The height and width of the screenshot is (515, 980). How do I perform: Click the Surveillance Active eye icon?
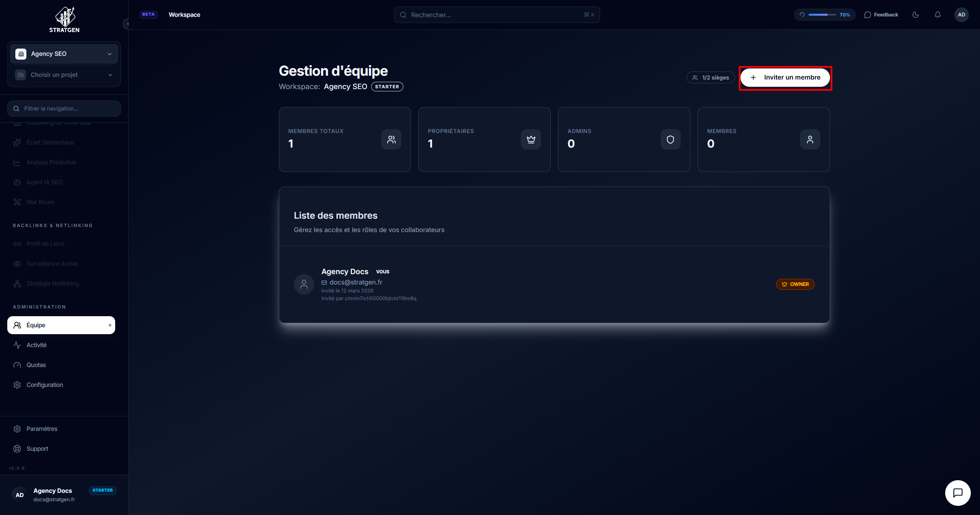tap(17, 263)
